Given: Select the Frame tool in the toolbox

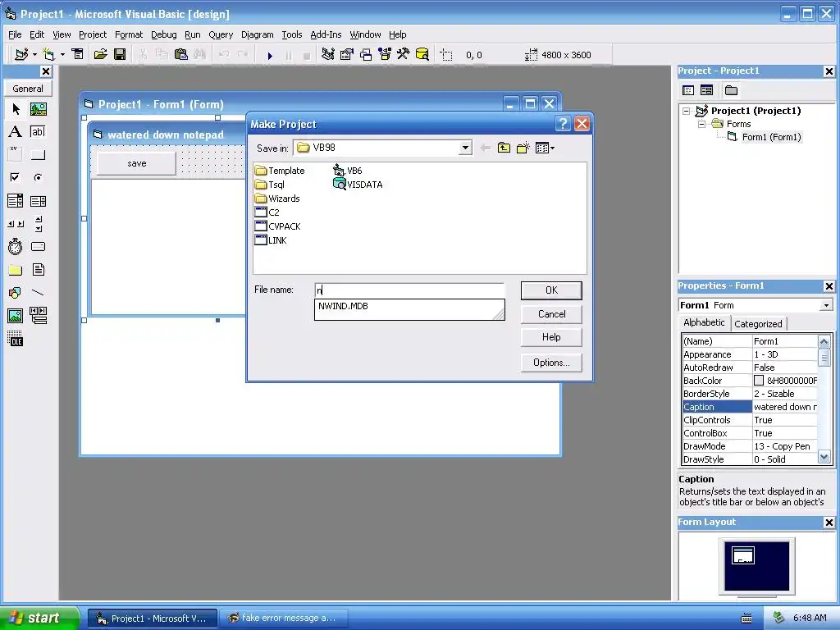Looking at the screenshot, I should (x=16, y=155).
